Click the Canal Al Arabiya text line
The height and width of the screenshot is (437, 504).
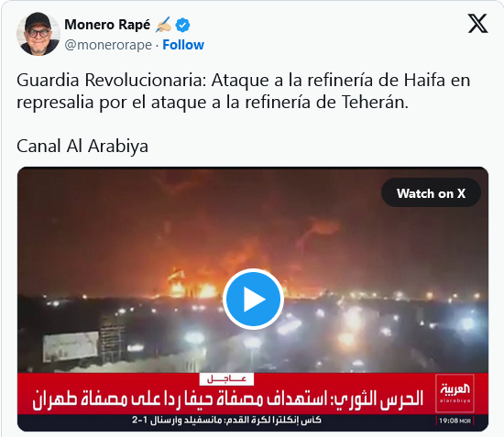(82, 146)
